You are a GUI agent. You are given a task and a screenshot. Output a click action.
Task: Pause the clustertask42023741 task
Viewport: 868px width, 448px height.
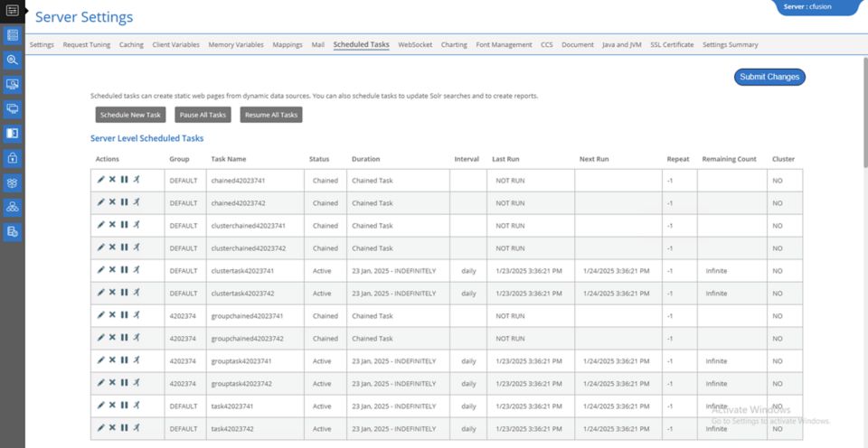(124, 270)
